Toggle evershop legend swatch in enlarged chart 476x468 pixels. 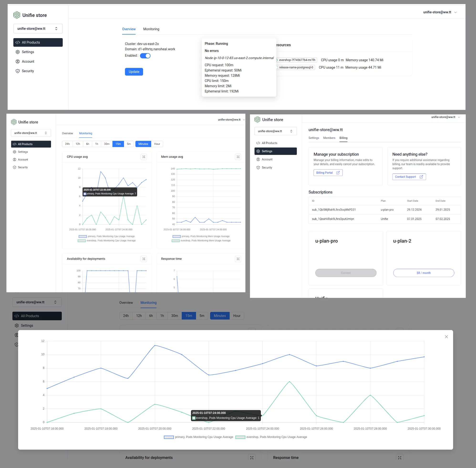pos(240,437)
